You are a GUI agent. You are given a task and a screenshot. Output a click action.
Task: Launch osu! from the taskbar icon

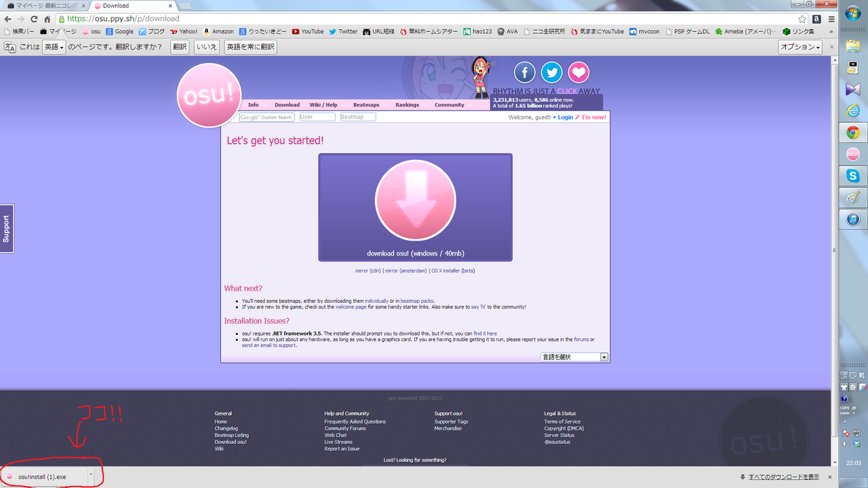[x=853, y=155]
